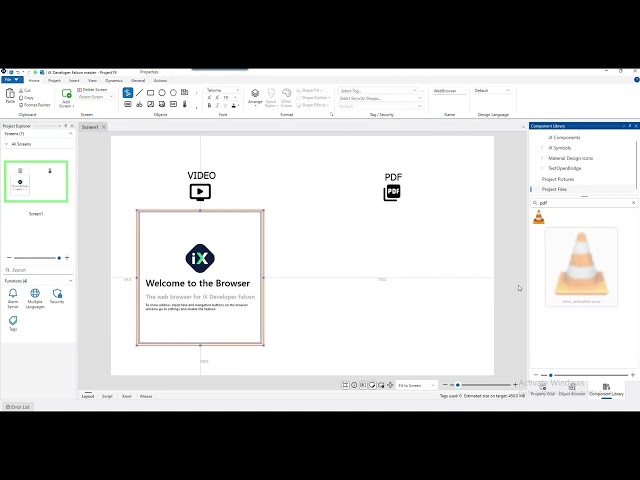This screenshot has height=480, width=640.
Task: Toggle italic font formatting
Action: click(216, 106)
